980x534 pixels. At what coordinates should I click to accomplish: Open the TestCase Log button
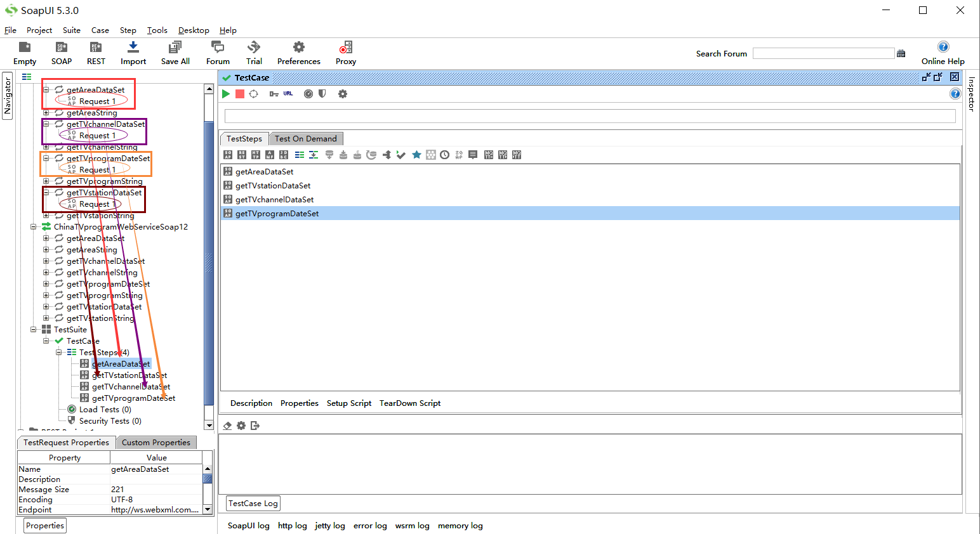click(253, 504)
